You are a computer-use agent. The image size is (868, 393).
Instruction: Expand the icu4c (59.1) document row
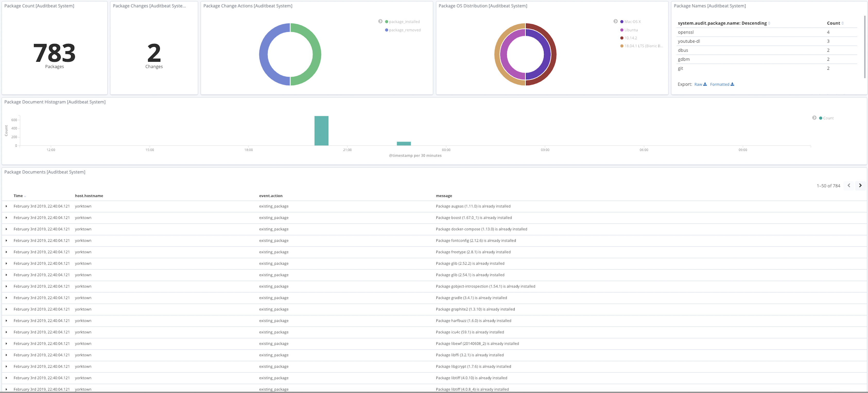(x=6, y=332)
